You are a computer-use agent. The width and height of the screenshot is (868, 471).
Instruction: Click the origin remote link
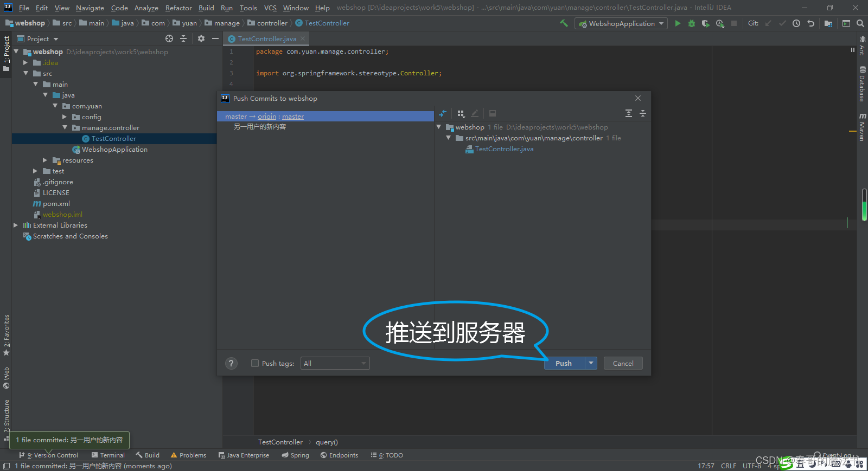[267, 117]
